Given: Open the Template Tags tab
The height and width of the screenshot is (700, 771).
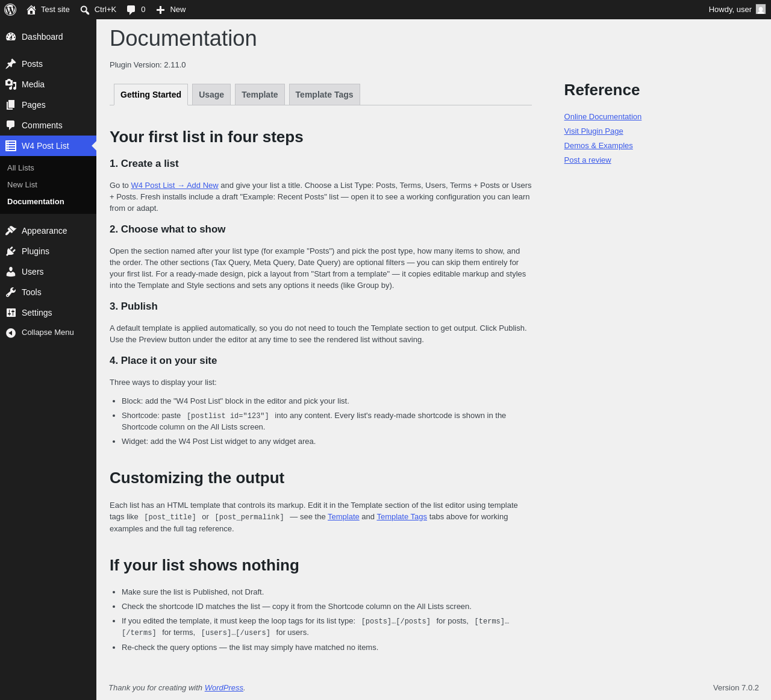Looking at the screenshot, I should click(324, 95).
